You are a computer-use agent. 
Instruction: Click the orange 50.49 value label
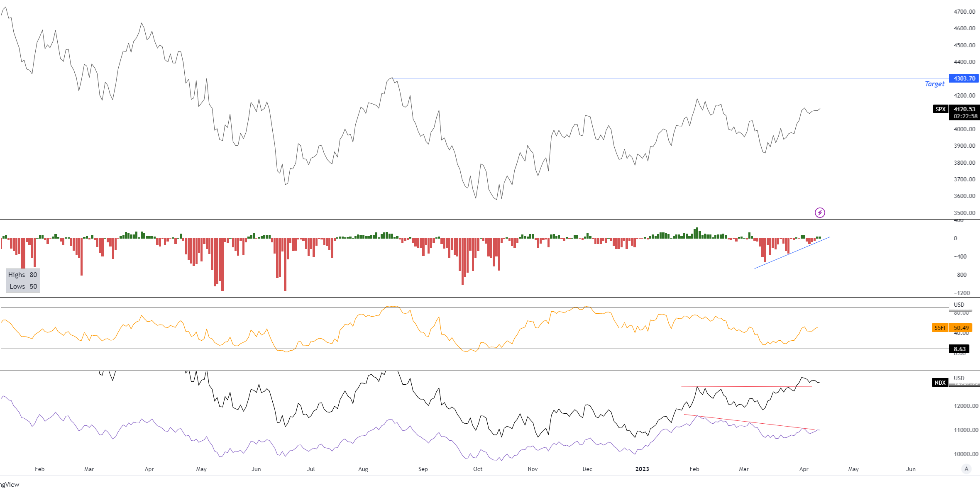(961, 328)
